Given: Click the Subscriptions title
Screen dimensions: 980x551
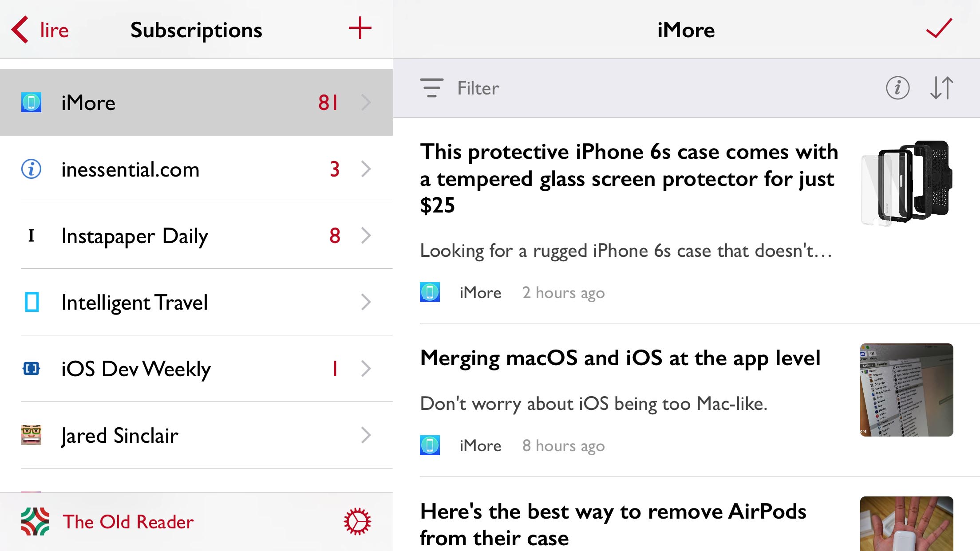Looking at the screenshot, I should pyautogui.click(x=196, y=30).
